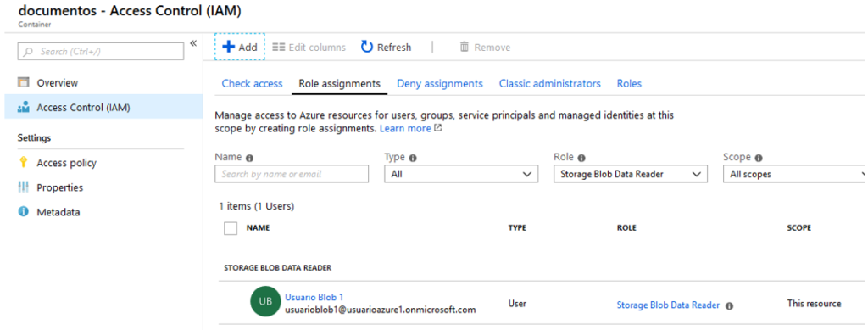Click the Remove trash icon
Viewport: 868px width, 330px height.
point(465,47)
